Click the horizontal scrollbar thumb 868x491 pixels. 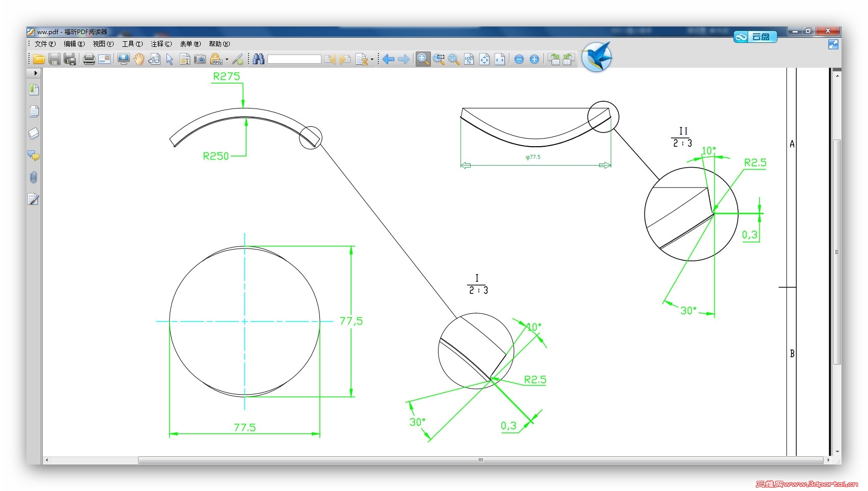[480, 460]
